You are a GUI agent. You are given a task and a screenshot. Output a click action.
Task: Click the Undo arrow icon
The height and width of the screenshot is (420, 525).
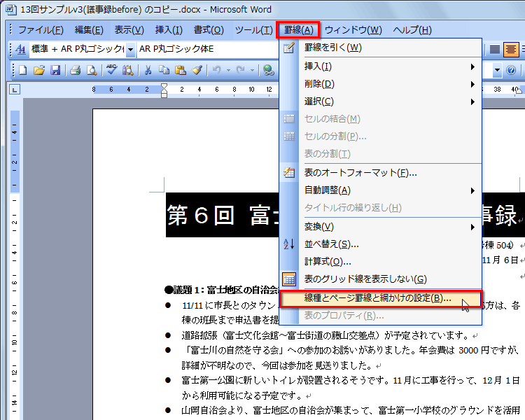pyautogui.click(x=217, y=70)
